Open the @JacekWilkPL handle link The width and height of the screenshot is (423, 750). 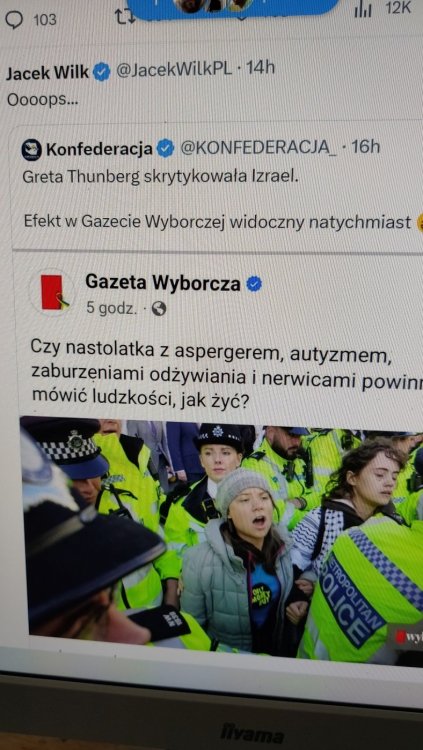(174, 69)
